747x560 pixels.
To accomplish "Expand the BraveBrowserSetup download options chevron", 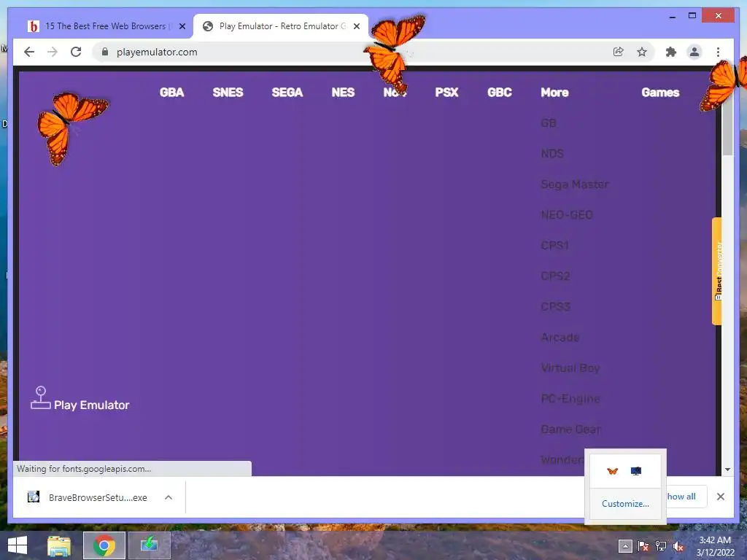I will pyautogui.click(x=169, y=497).
